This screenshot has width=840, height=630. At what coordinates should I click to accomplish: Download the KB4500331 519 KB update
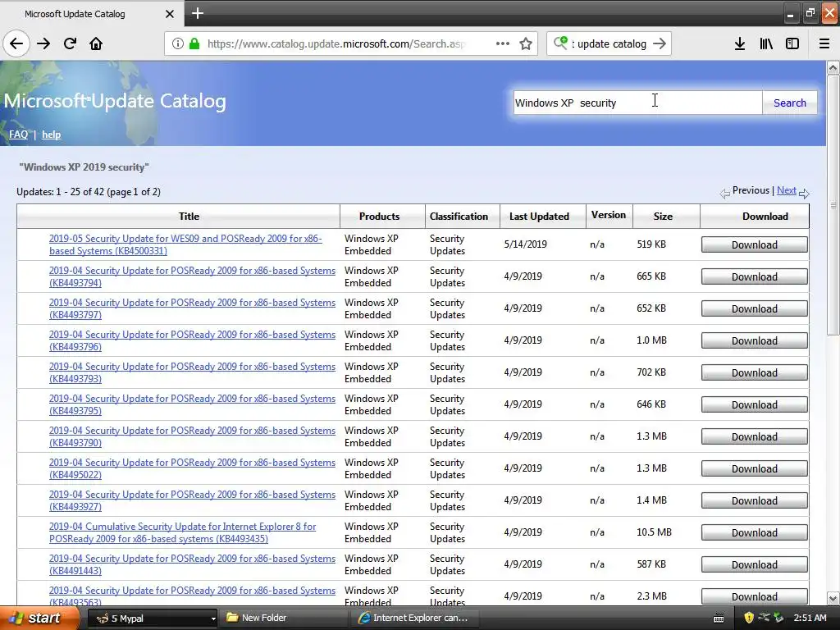(755, 244)
